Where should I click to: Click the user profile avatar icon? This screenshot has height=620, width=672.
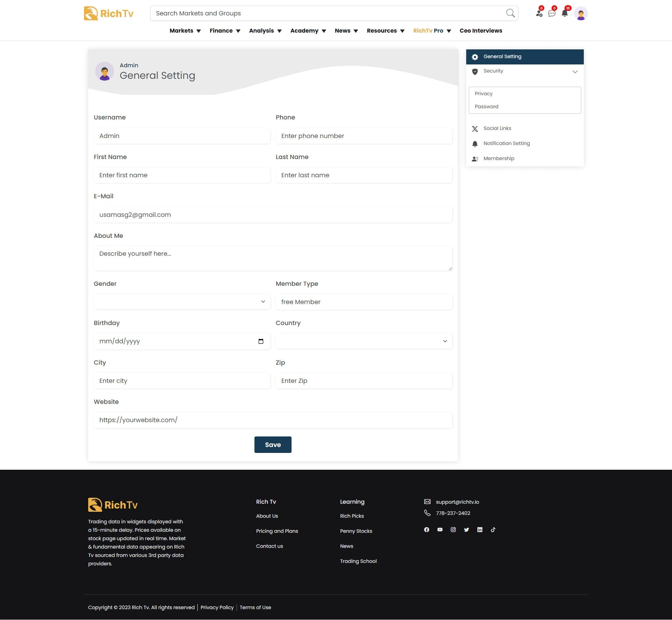581,13
